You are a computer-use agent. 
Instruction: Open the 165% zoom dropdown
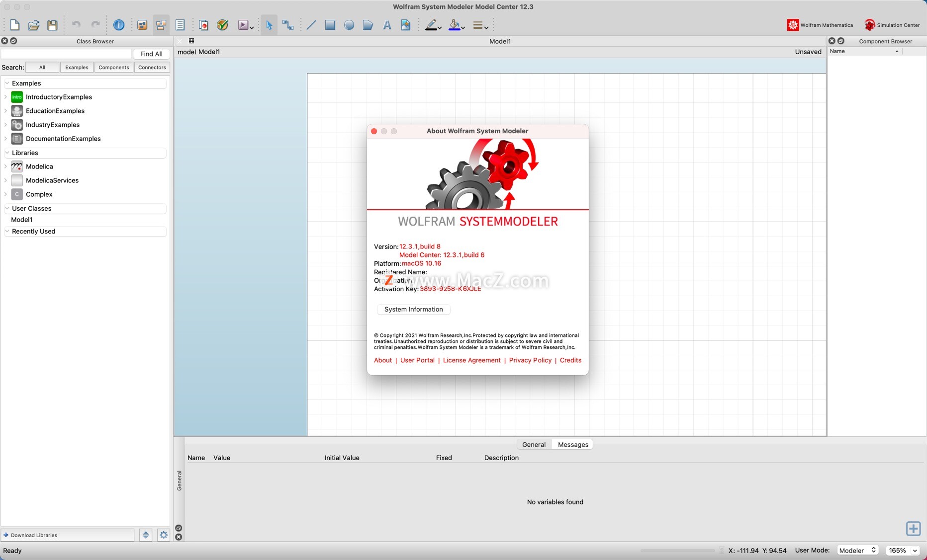[903, 550]
